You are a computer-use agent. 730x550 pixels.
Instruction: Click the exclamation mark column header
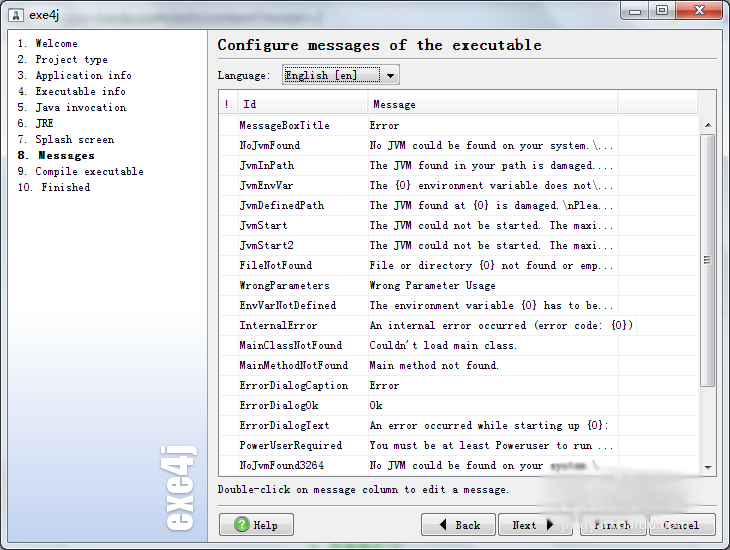click(x=227, y=104)
